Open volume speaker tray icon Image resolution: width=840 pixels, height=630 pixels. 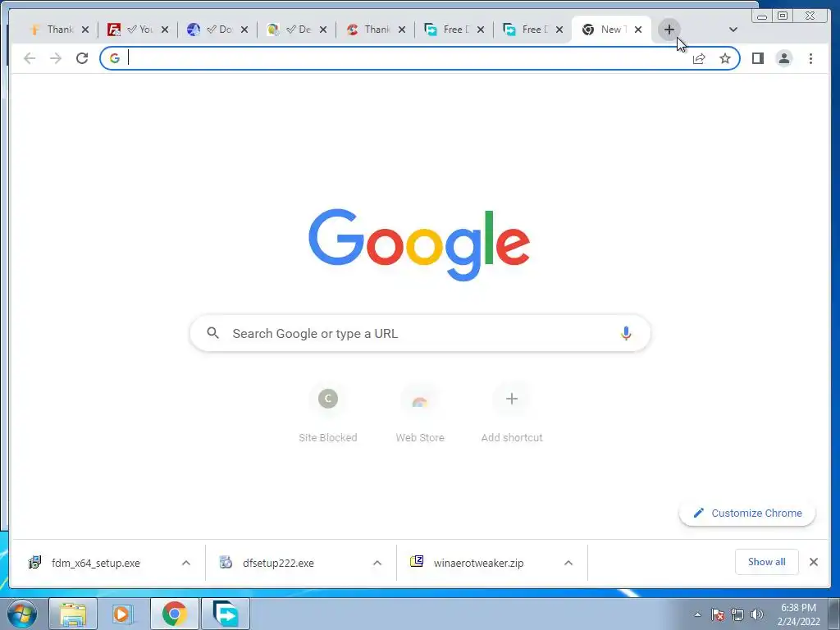[757, 614]
